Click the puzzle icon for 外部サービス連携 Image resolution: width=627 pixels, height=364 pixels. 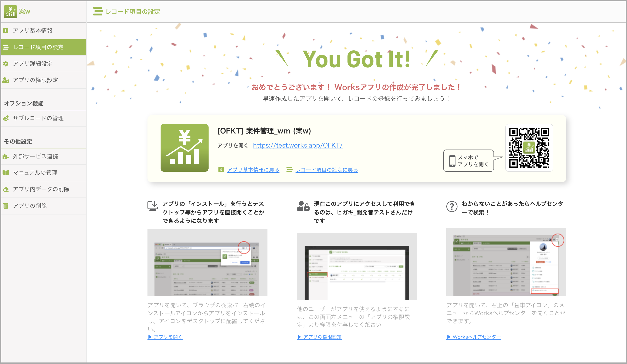6,156
